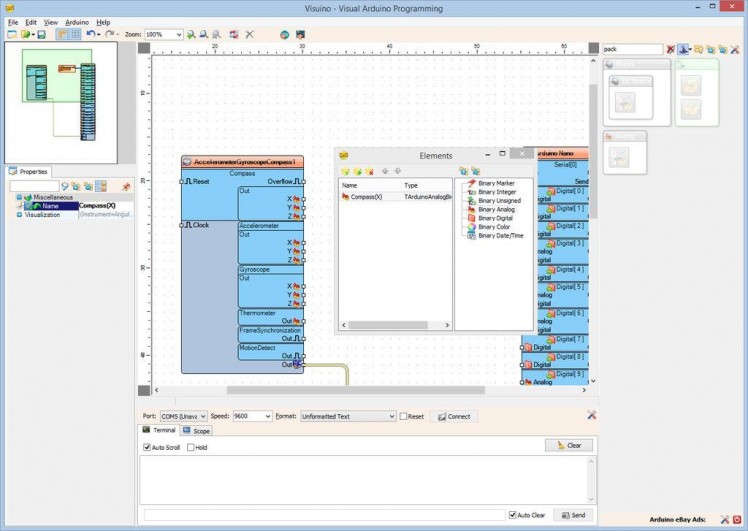Screen dimensions: 748x531
Task: Check the Reset checkbox
Action: point(404,416)
